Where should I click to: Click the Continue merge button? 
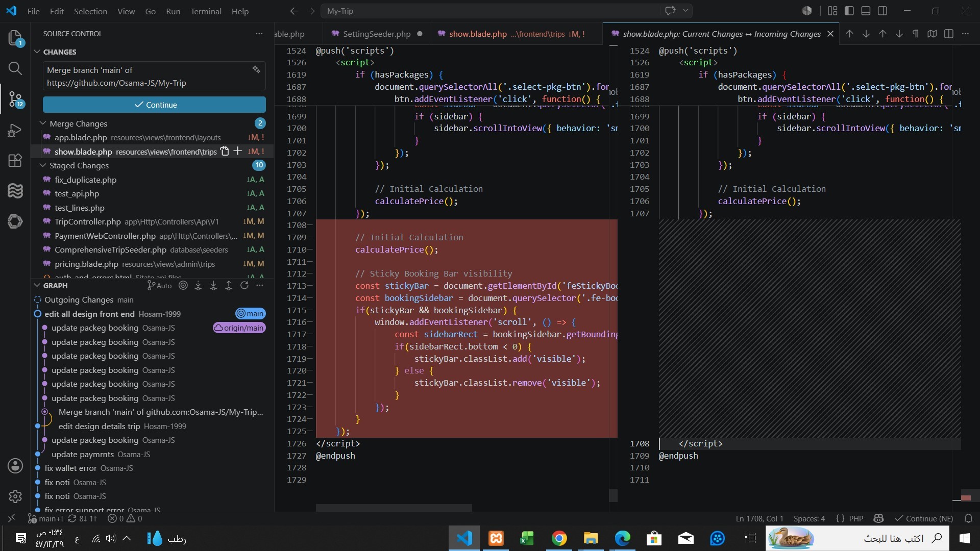tap(154, 105)
